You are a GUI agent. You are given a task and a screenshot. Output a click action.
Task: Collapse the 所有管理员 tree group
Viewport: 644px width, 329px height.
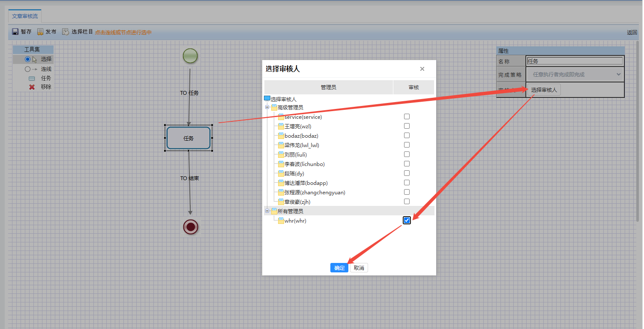tap(267, 211)
